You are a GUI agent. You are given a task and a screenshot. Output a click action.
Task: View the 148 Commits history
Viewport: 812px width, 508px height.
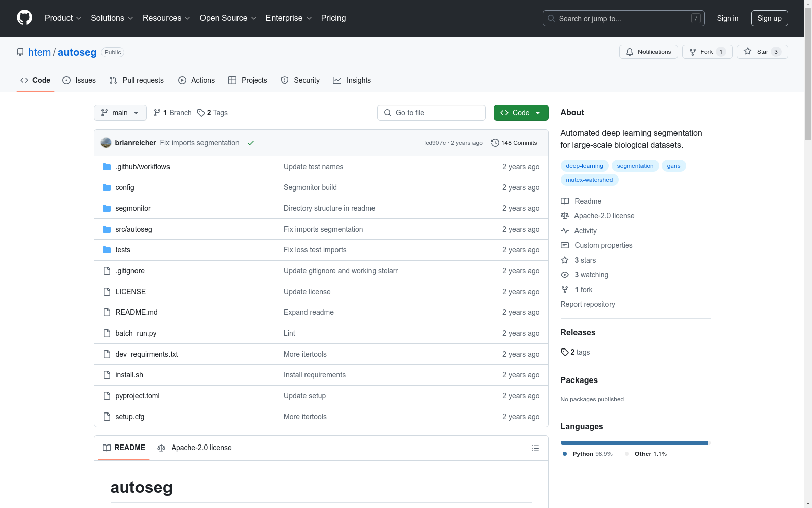514,143
